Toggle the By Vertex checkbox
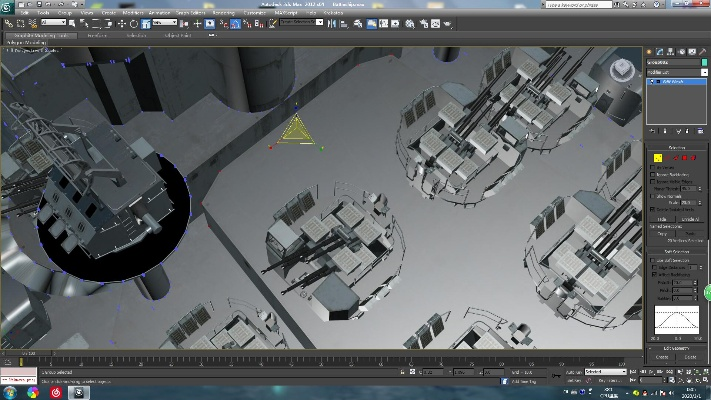 tap(653, 168)
